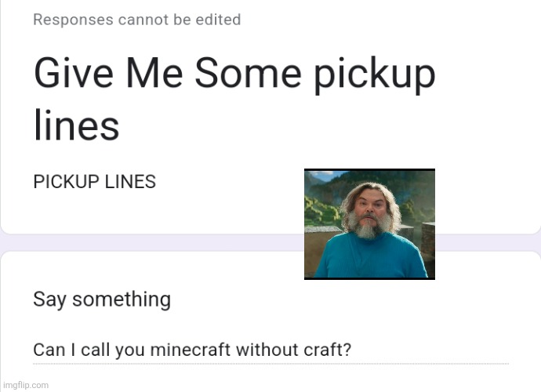Click the 'Say something' question label
This screenshot has width=541, height=392.
point(102,299)
